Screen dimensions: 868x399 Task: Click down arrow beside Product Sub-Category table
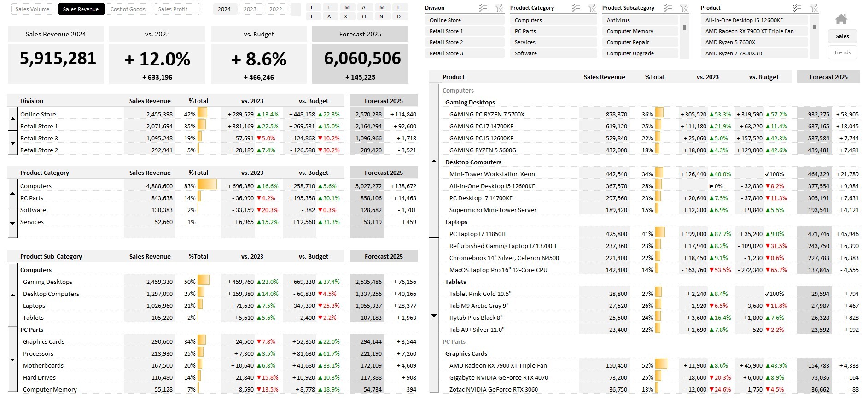12,360
